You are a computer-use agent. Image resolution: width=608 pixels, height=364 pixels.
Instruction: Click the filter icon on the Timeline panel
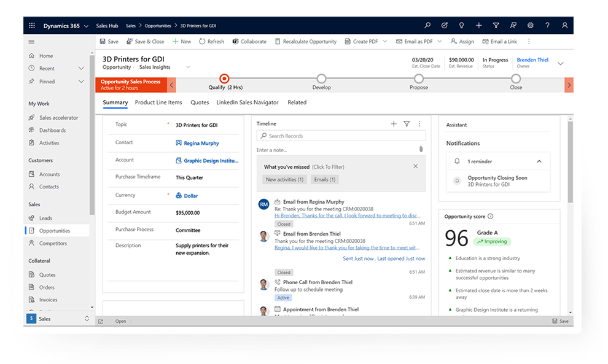[x=407, y=123]
